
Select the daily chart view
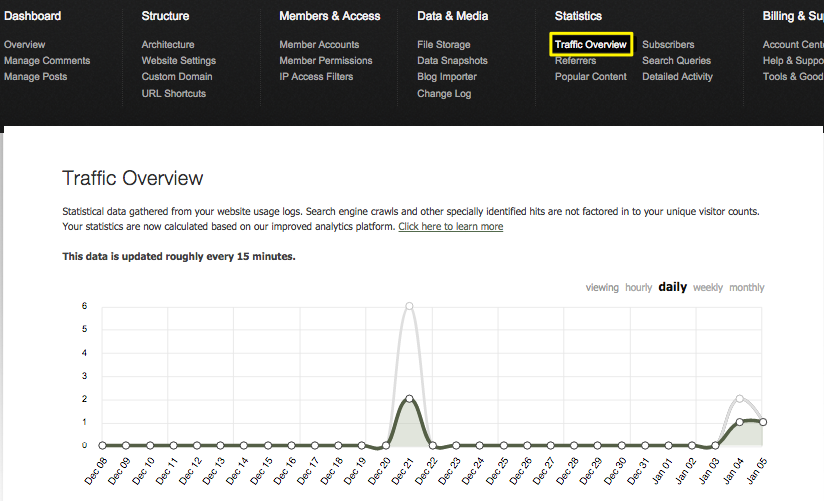click(x=672, y=288)
